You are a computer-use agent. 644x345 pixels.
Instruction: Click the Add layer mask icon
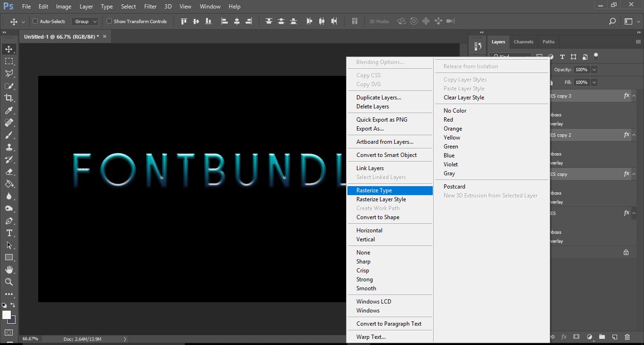tap(576, 337)
